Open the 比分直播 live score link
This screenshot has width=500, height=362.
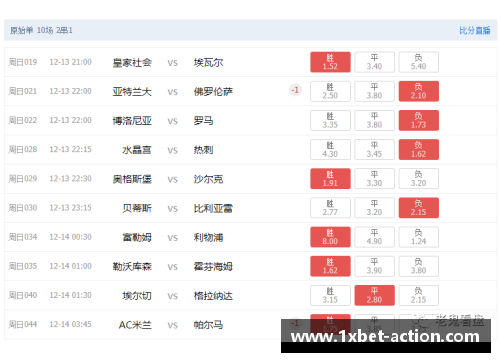[475, 30]
